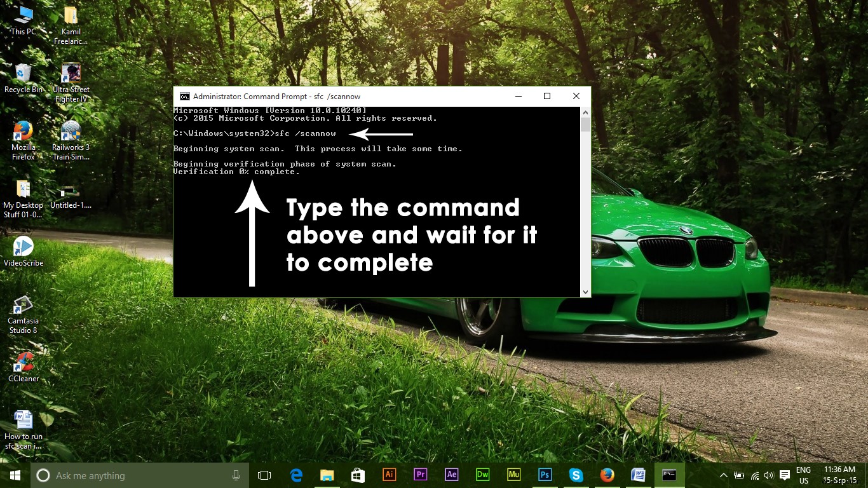The image size is (868, 488).
Task: Select the Camtasia Studio 8 shortcut
Action: click(24, 315)
